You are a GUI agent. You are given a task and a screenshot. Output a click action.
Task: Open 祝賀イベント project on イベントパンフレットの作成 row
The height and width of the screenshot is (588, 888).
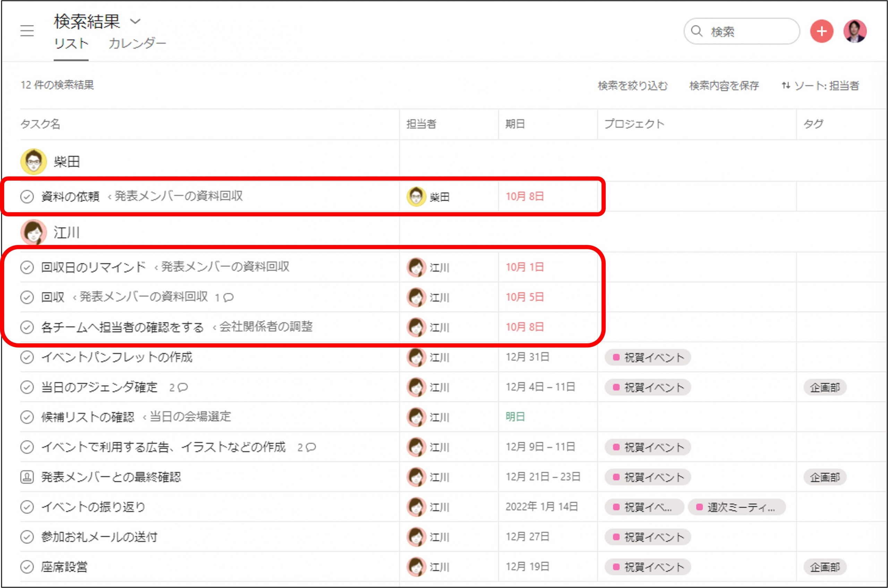pos(648,357)
